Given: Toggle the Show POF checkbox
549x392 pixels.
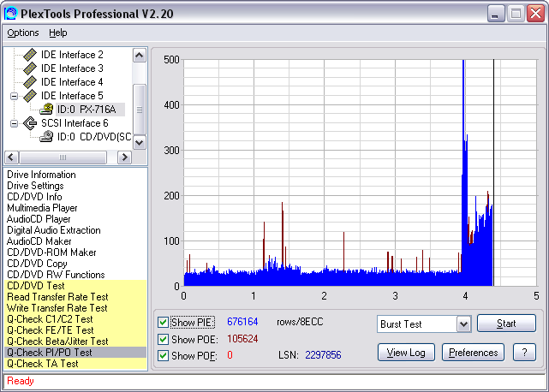Looking at the screenshot, I should coord(163,355).
